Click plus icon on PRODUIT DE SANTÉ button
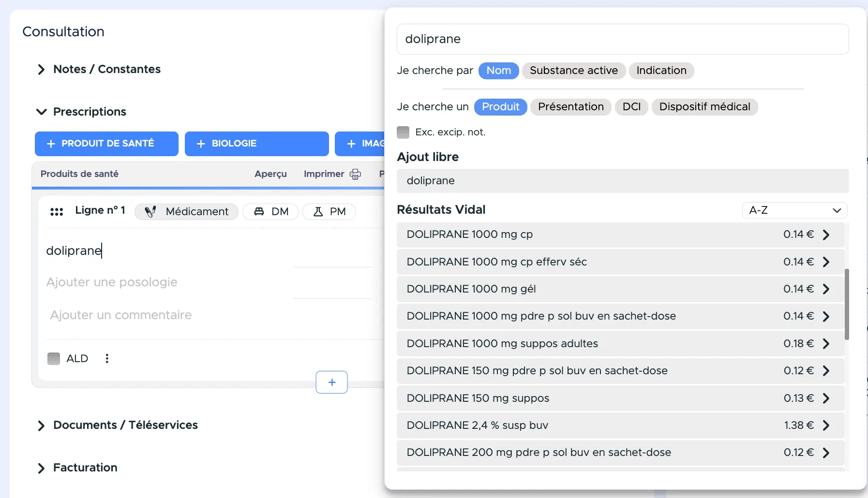 coord(51,144)
